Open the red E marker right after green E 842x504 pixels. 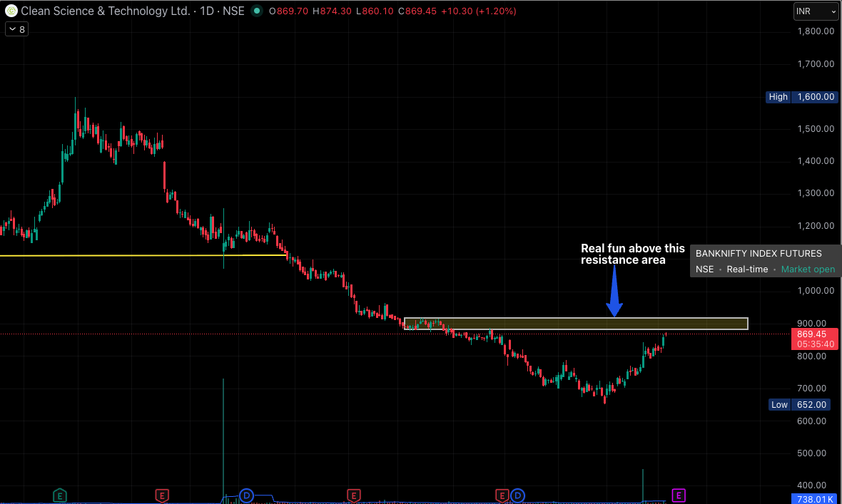coord(162,495)
